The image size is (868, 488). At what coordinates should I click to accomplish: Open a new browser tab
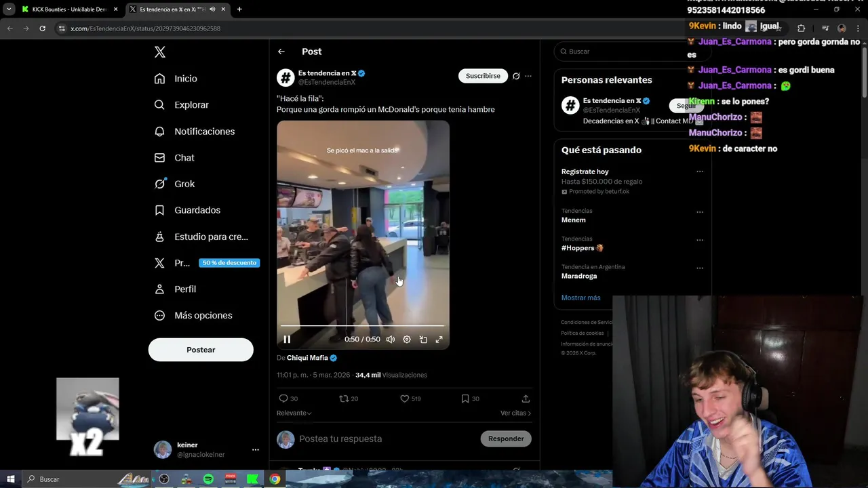[x=239, y=9]
